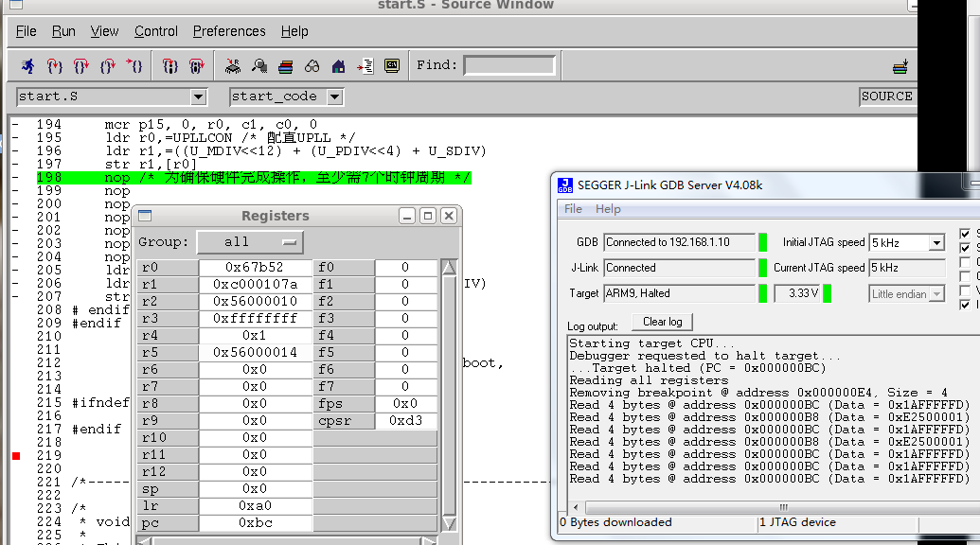
Task: Open the SOURCE display mode dropdown
Action: (887, 97)
